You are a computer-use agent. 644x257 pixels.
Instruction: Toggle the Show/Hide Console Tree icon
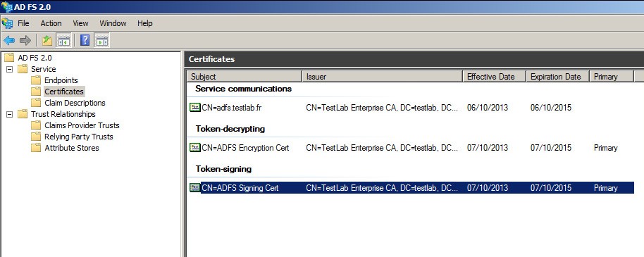[x=63, y=40]
